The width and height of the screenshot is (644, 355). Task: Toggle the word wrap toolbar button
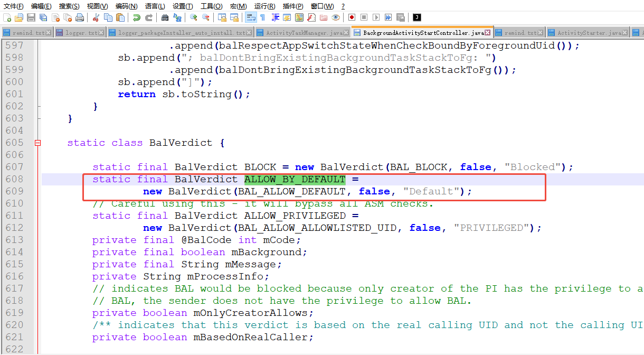251,17
